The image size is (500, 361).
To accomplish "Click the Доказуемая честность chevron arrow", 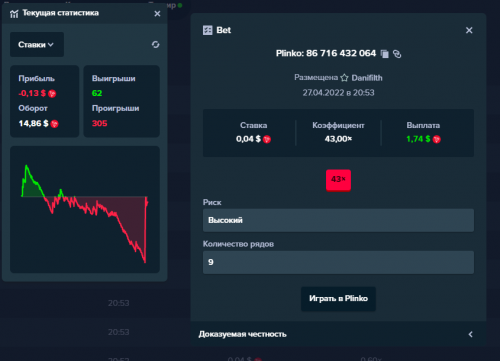I will click(x=470, y=334).
